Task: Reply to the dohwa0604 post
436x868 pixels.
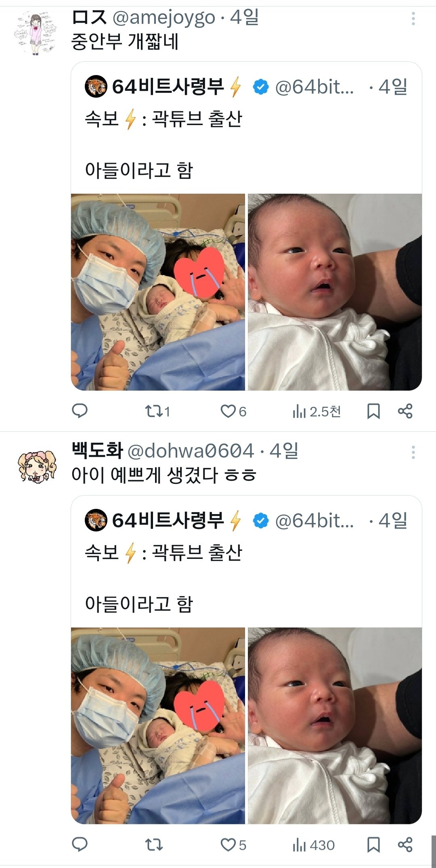Action: (80, 845)
